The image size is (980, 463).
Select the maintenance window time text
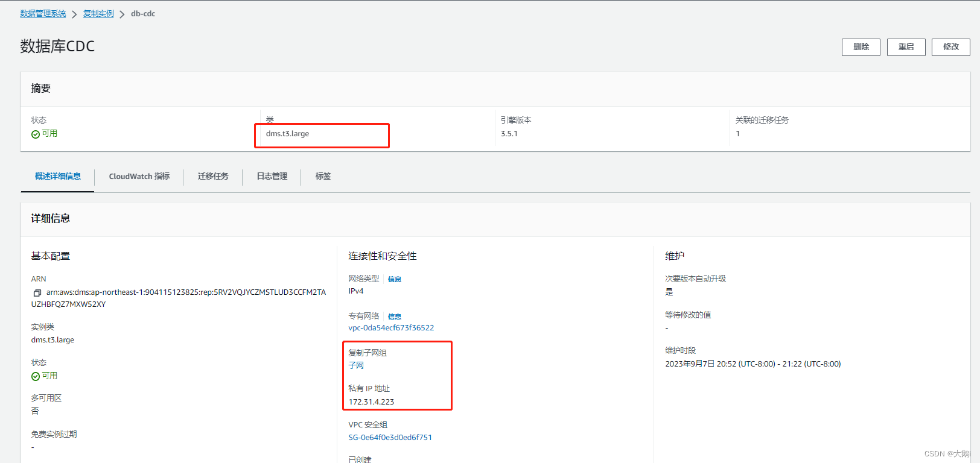coord(753,364)
